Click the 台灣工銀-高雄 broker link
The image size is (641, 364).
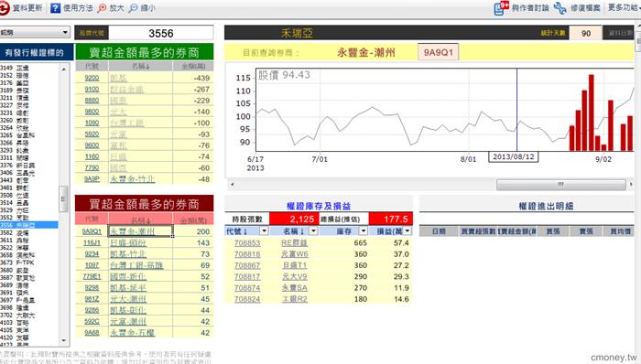tap(136, 265)
